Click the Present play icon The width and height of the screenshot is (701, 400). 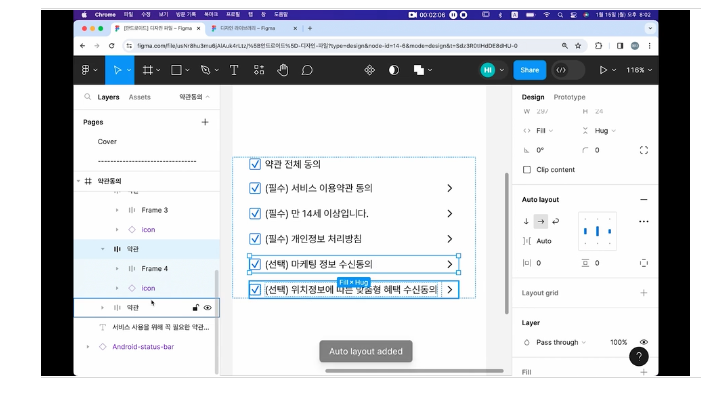603,70
